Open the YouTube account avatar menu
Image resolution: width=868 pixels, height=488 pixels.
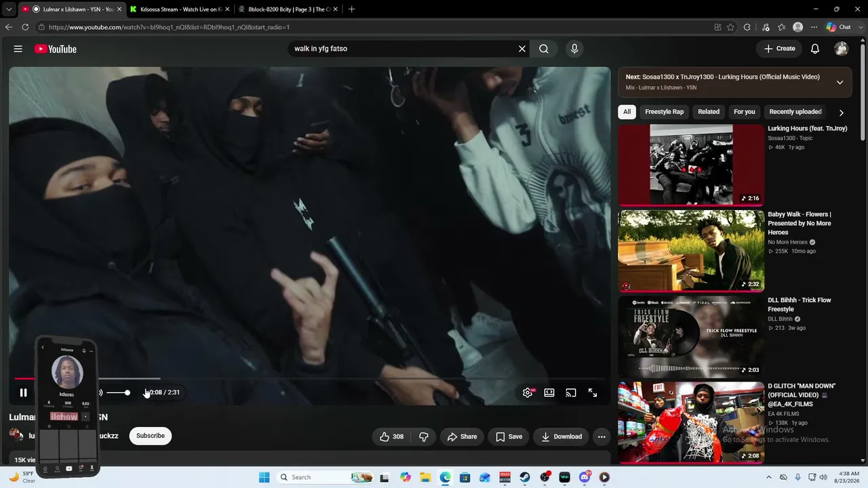[x=842, y=49]
